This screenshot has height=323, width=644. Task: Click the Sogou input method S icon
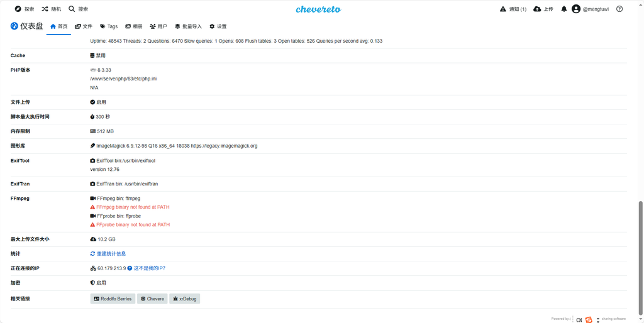point(589,320)
